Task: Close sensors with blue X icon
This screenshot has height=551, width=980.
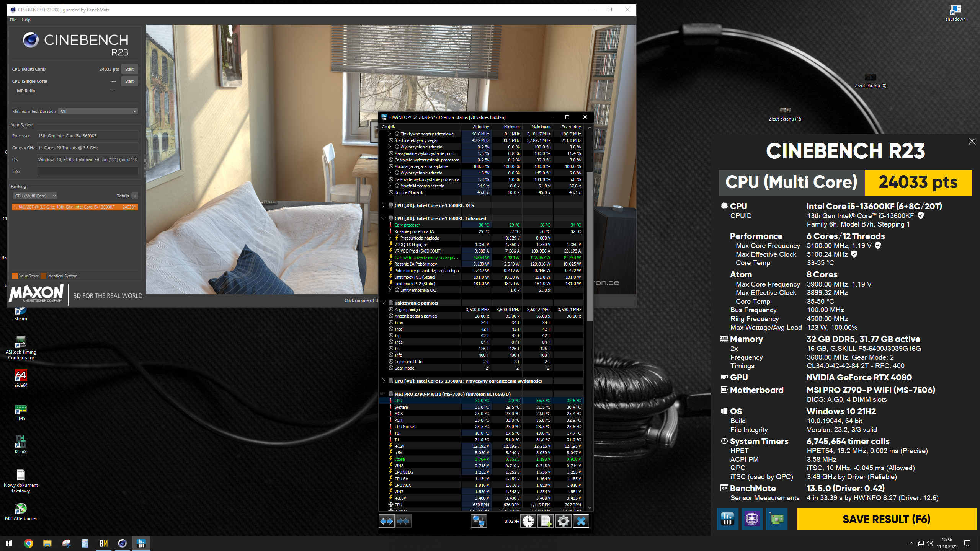Action: pyautogui.click(x=581, y=521)
